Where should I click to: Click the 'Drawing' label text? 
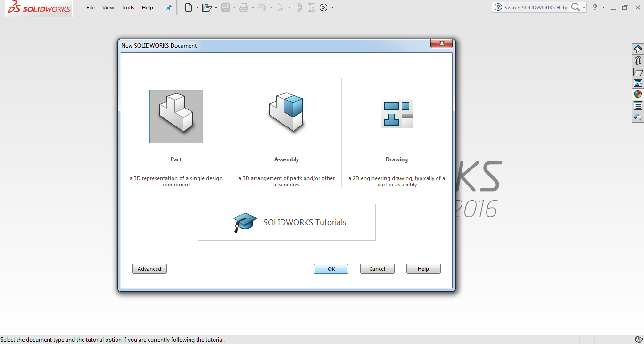pos(396,159)
